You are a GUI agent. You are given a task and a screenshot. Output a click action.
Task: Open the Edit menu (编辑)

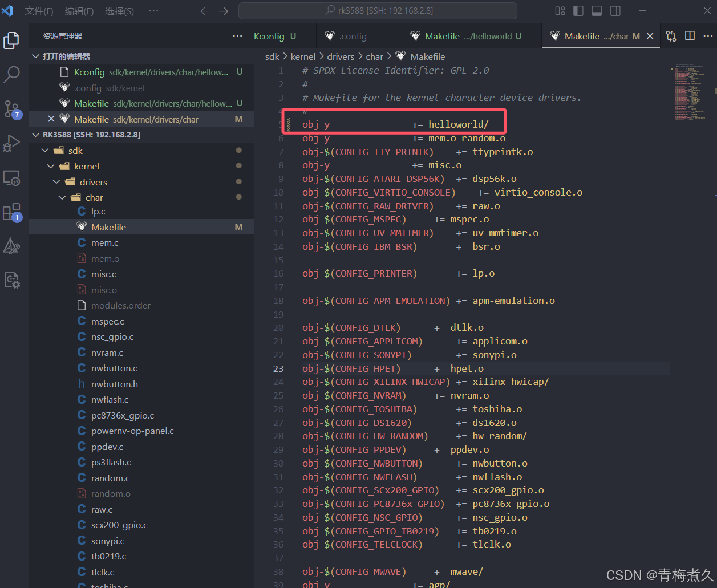point(79,11)
